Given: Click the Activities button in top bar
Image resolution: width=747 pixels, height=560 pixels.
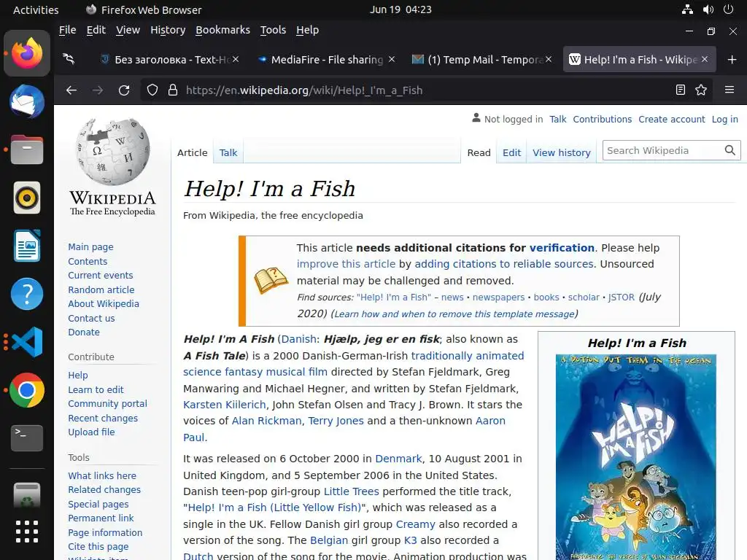Looking at the screenshot, I should pos(36,9).
